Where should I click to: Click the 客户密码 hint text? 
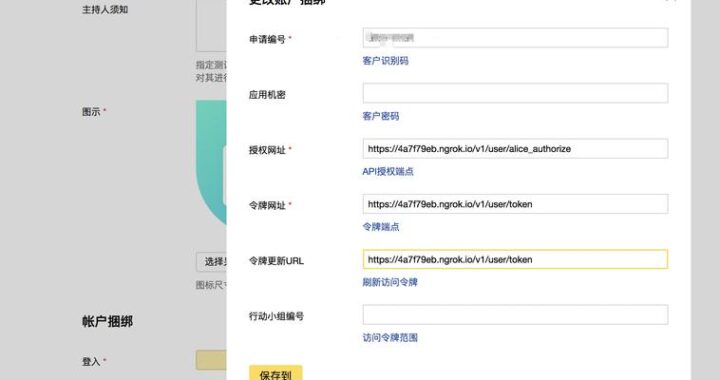coord(381,116)
